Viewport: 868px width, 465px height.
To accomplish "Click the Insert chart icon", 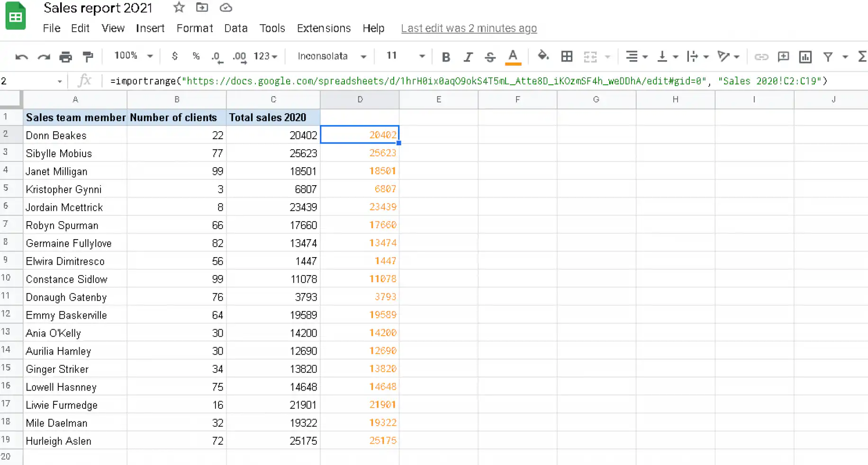I will (805, 57).
